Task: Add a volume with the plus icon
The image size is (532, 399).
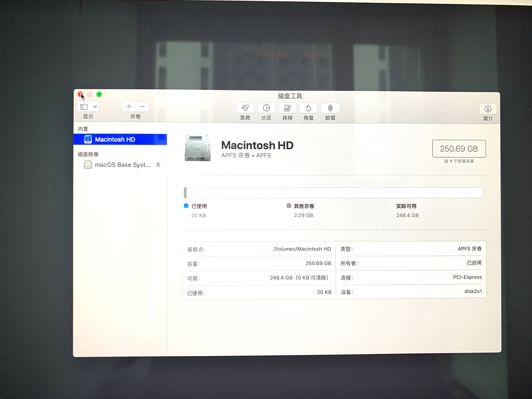Action: (129, 106)
